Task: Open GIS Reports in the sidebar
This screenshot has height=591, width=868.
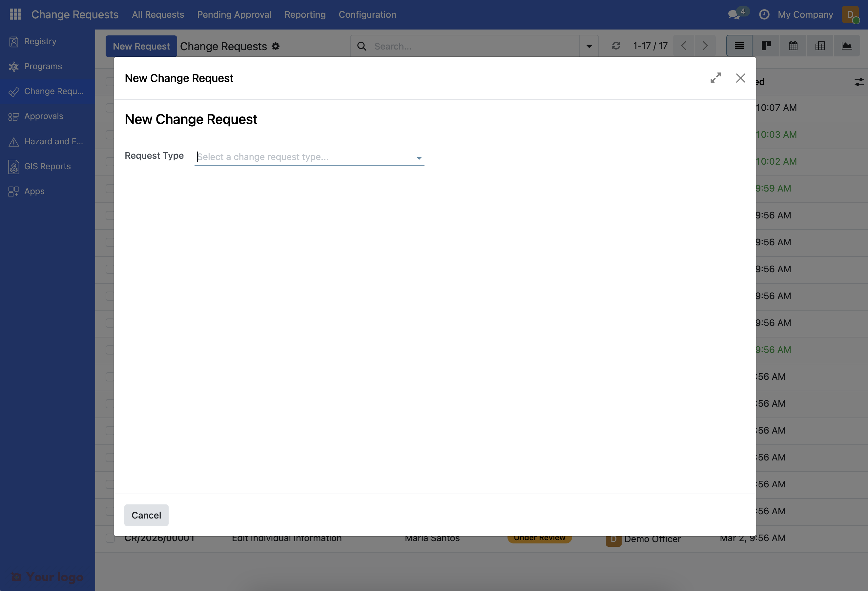Action: tap(48, 167)
